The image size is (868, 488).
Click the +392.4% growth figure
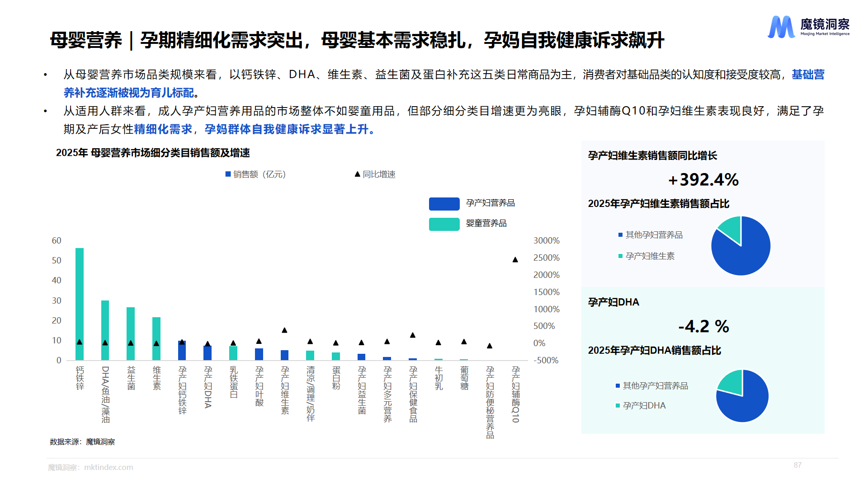(703, 180)
